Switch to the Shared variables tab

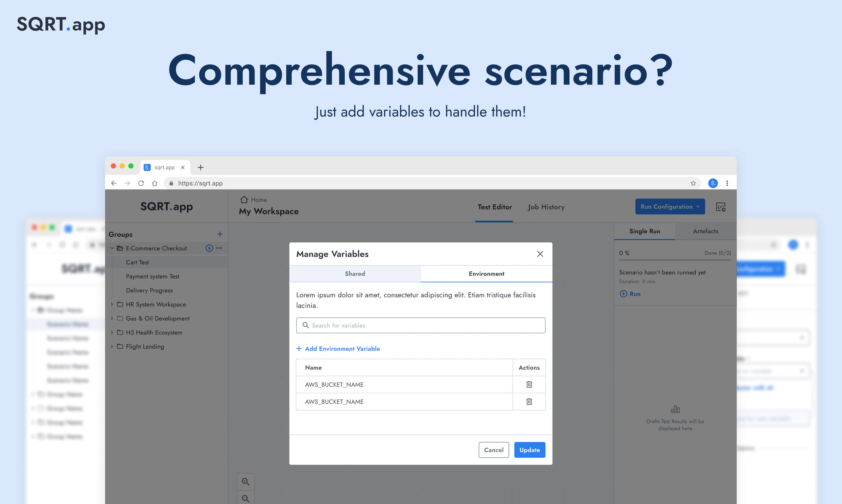point(355,274)
